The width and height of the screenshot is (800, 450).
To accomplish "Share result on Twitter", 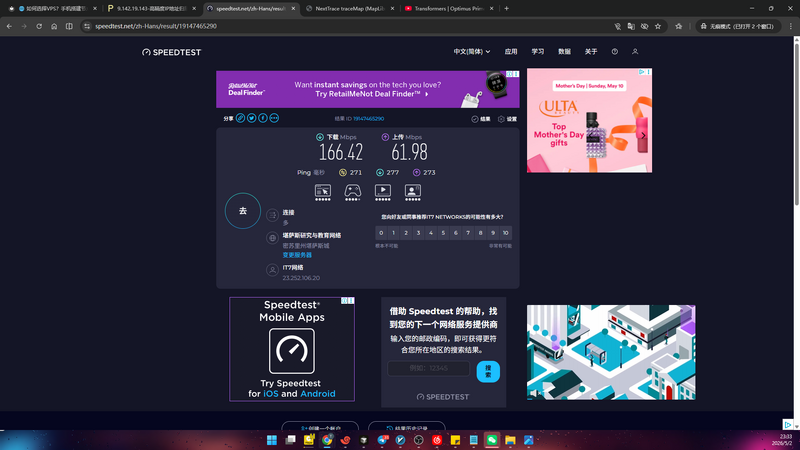I will pyautogui.click(x=252, y=118).
